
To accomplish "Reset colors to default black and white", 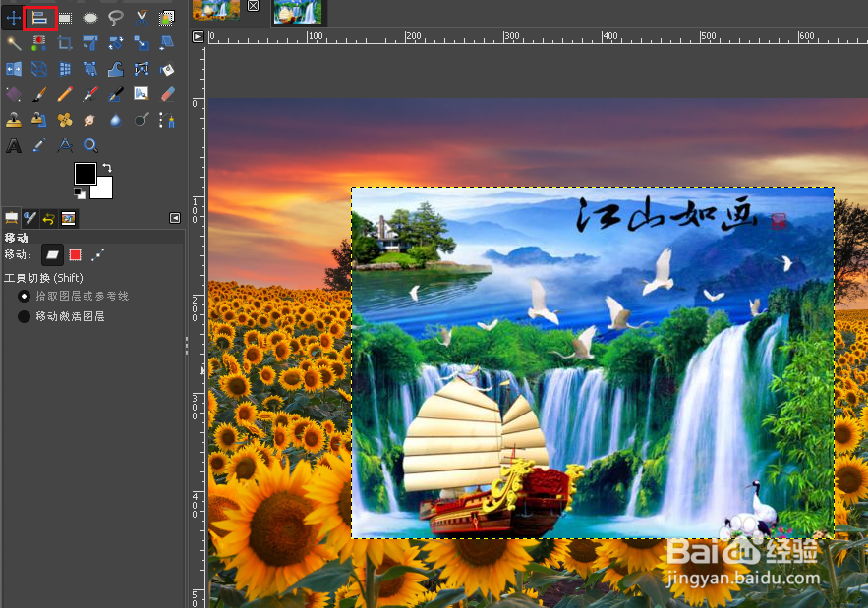I will [x=79, y=193].
